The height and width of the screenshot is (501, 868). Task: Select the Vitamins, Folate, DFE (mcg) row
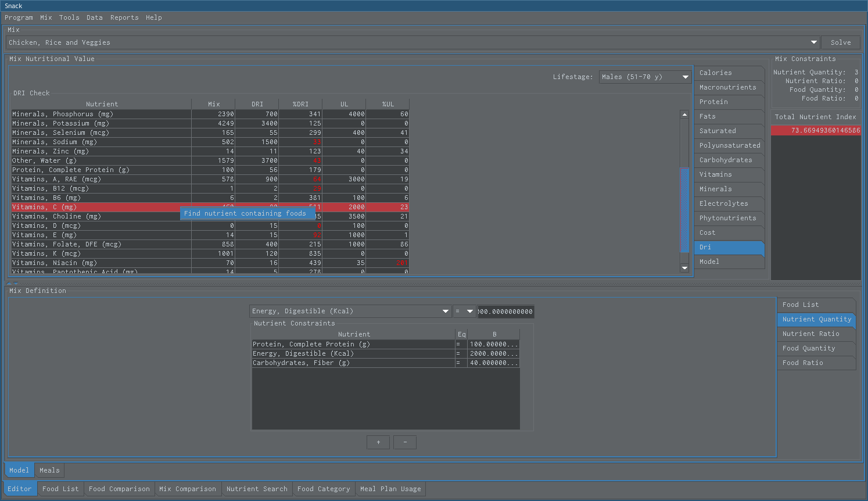pyautogui.click(x=210, y=244)
